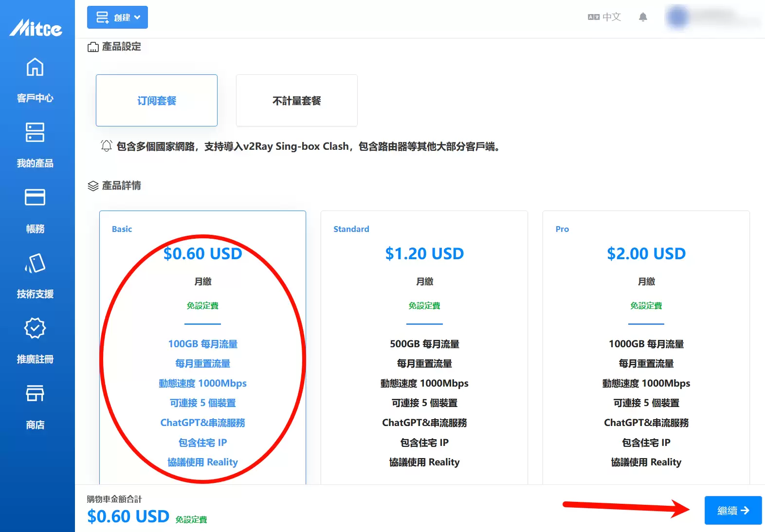Pick the Pro $2.00 USD plan
This screenshot has width=765, height=532.
tap(646, 253)
